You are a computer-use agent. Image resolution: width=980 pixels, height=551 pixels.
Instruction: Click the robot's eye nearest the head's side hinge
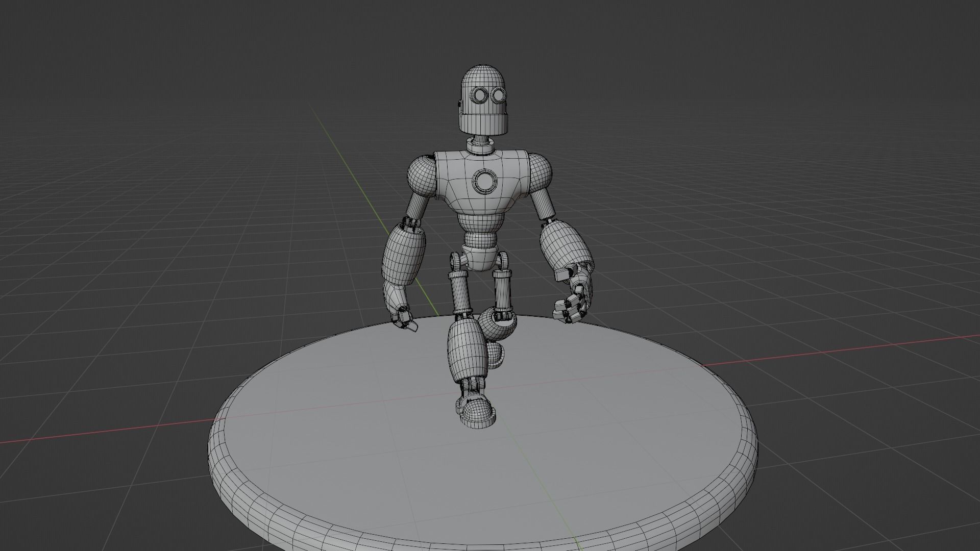pos(480,95)
